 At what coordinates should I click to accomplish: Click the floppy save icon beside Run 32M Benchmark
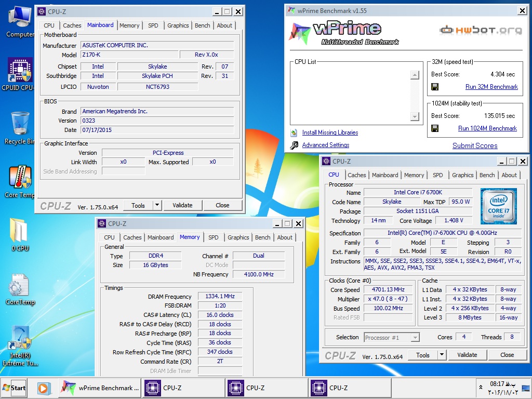click(x=435, y=87)
